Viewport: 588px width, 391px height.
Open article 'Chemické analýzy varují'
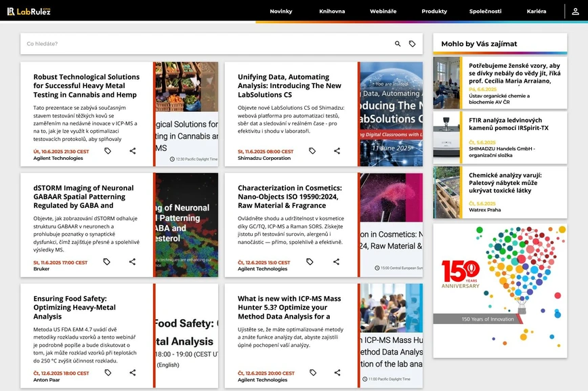505,183
